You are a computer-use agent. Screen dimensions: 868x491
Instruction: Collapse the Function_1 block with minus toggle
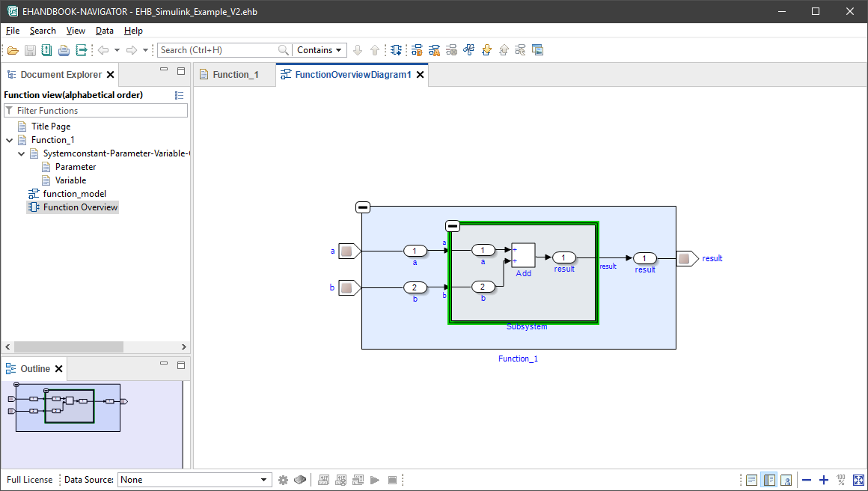pyautogui.click(x=362, y=207)
